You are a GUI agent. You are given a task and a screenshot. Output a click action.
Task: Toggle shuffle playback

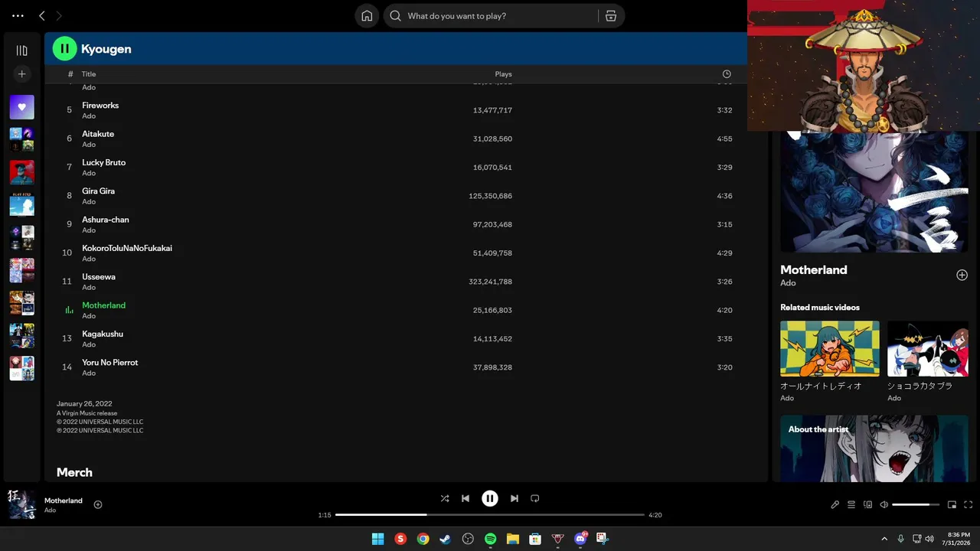tap(445, 498)
